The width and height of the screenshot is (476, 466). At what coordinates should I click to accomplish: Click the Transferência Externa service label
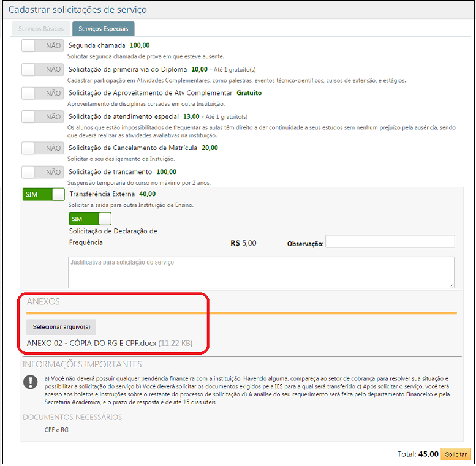pos(103,194)
